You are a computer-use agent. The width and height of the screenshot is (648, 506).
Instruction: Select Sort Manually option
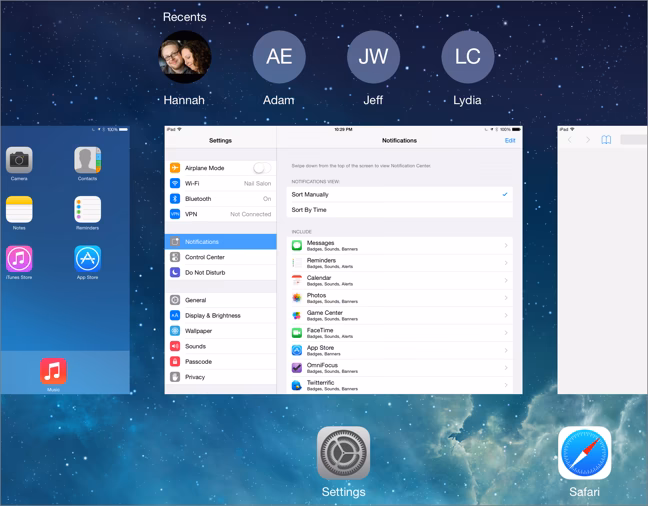(400, 195)
